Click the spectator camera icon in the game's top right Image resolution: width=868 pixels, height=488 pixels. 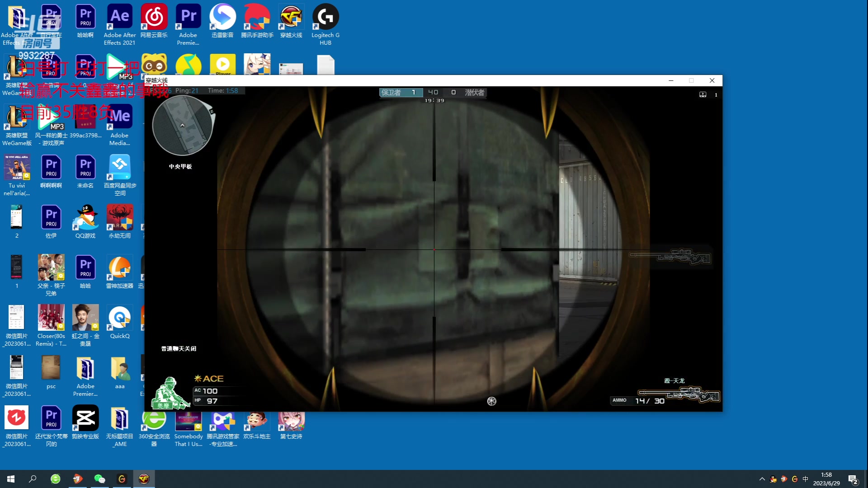coord(703,94)
